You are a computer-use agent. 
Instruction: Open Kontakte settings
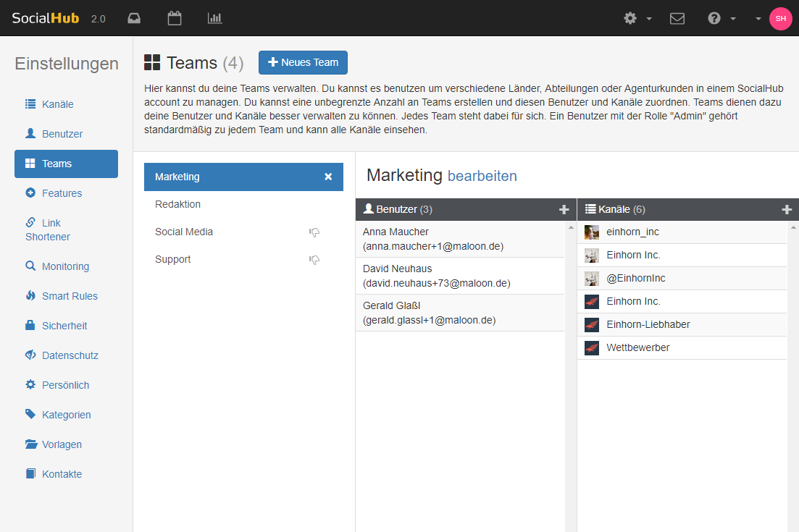point(66,475)
